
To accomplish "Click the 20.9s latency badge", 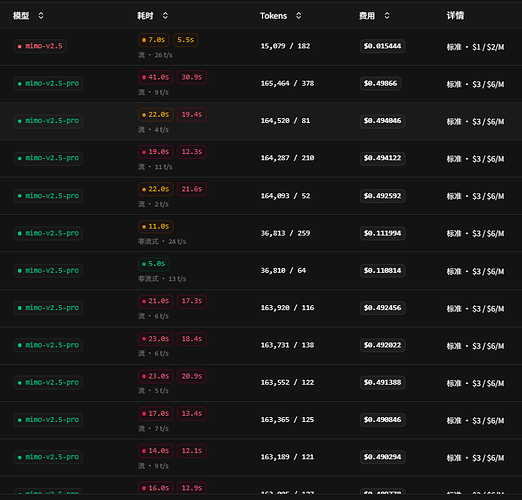I will click(x=192, y=377).
